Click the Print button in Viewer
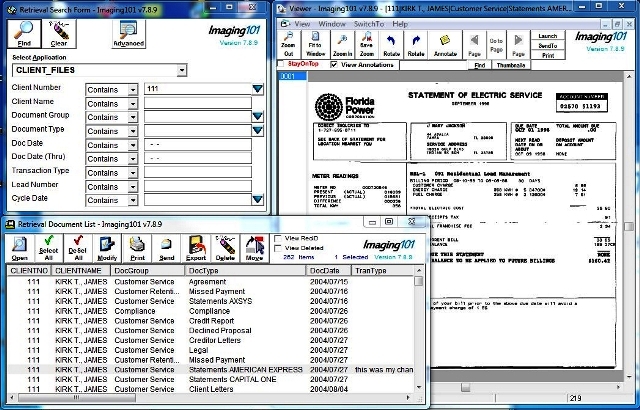Viewport: 640px width, 410px height. click(548, 55)
